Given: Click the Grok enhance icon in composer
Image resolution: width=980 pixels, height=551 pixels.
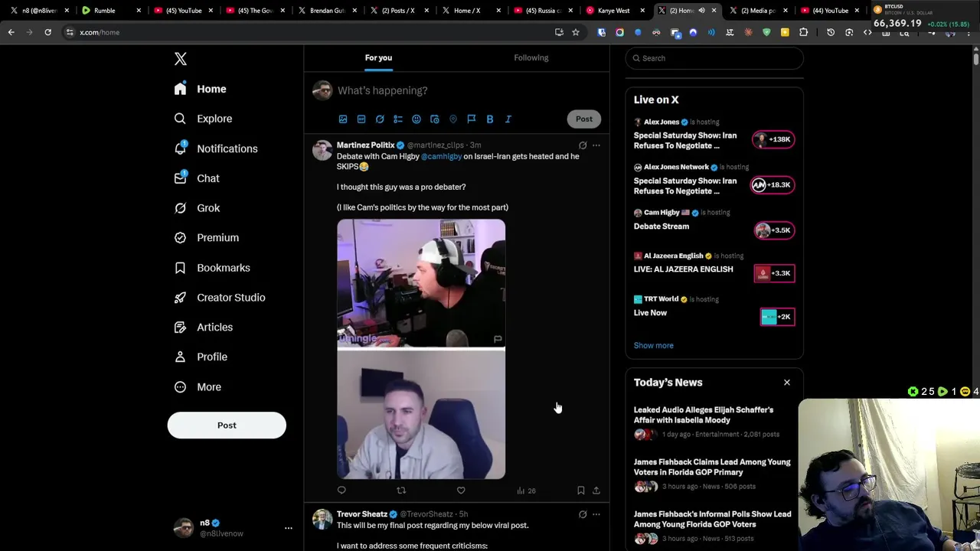Looking at the screenshot, I should [x=380, y=119].
